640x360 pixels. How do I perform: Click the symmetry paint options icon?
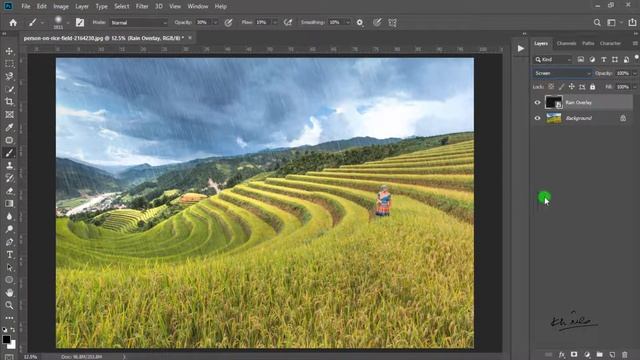[x=393, y=22]
